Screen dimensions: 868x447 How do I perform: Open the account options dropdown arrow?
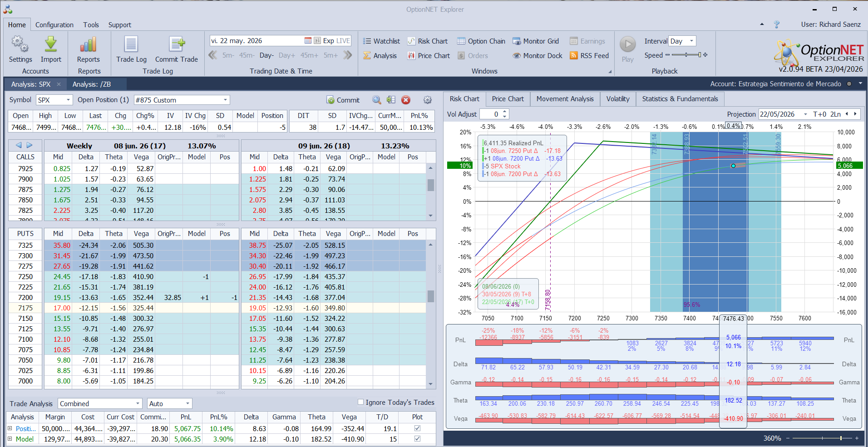[x=860, y=84]
